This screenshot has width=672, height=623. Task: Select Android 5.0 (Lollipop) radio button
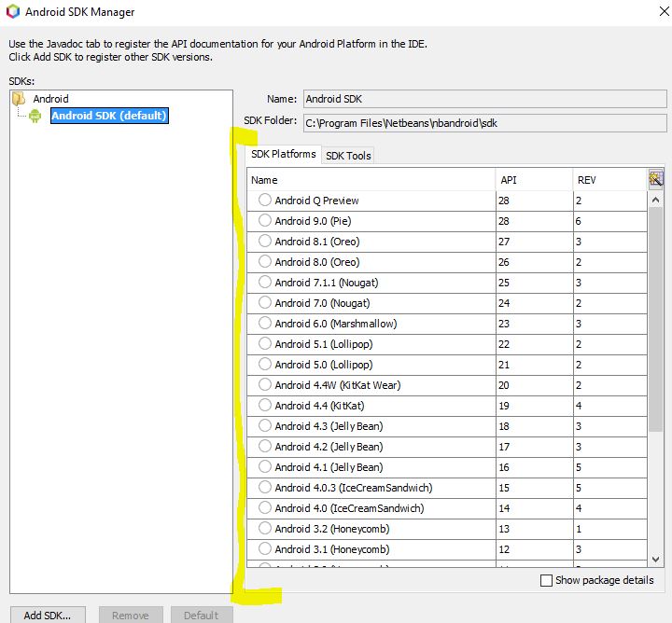coord(265,364)
